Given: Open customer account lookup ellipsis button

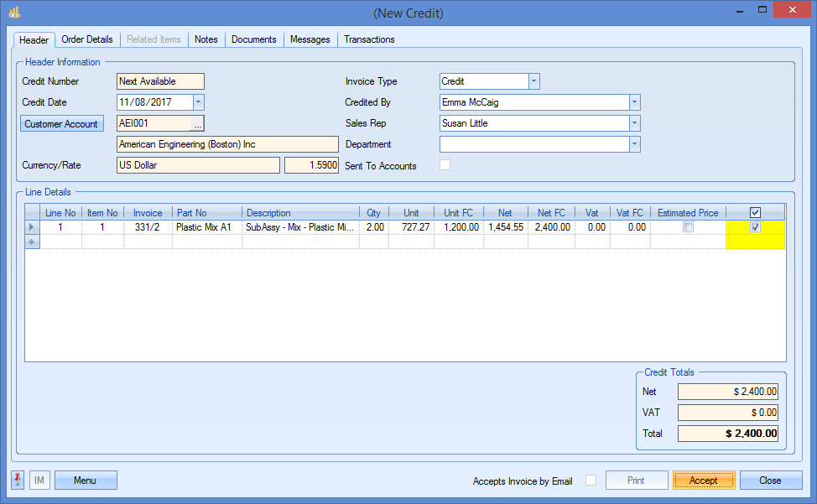Looking at the screenshot, I should (x=197, y=124).
